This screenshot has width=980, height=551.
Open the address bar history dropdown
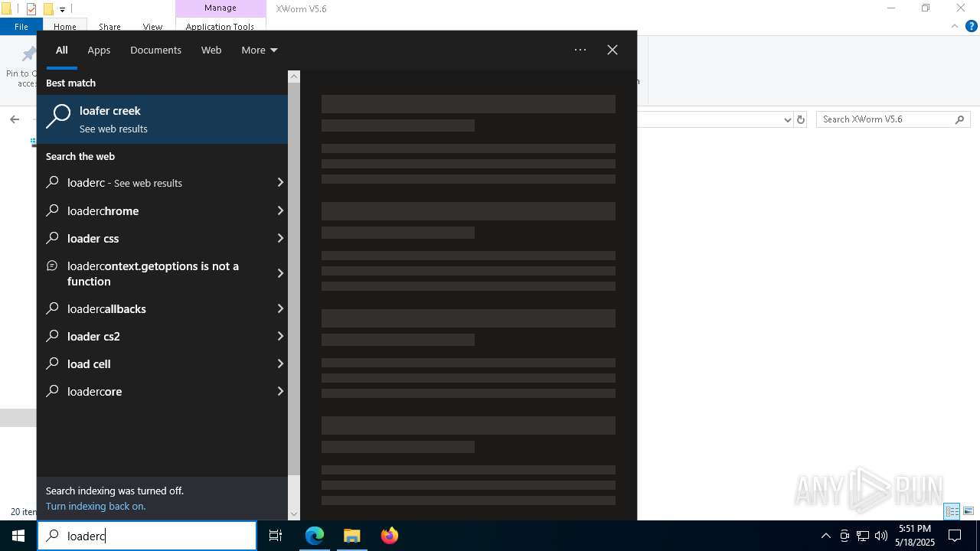click(788, 119)
